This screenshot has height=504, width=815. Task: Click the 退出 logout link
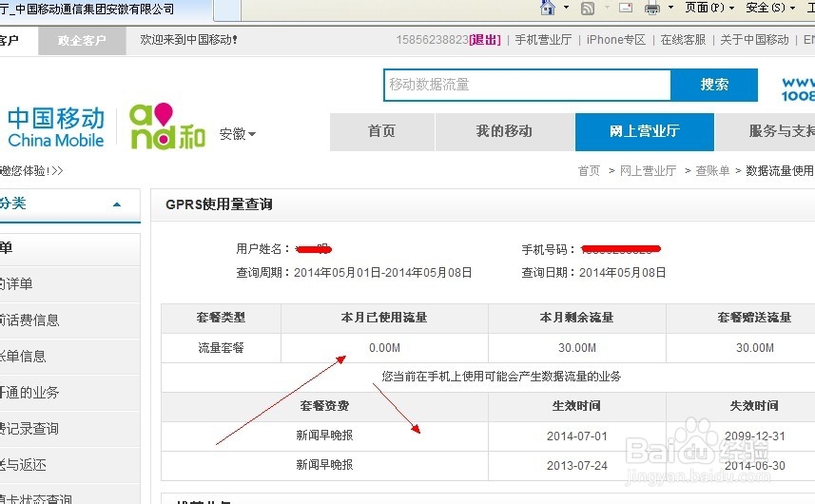click(x=485, y=40)
